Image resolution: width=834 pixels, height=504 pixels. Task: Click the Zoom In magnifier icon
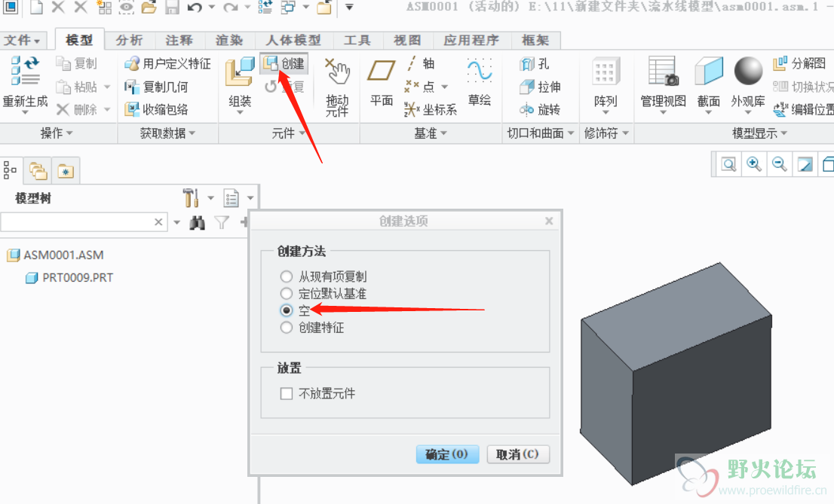click(x=753, y=164)
